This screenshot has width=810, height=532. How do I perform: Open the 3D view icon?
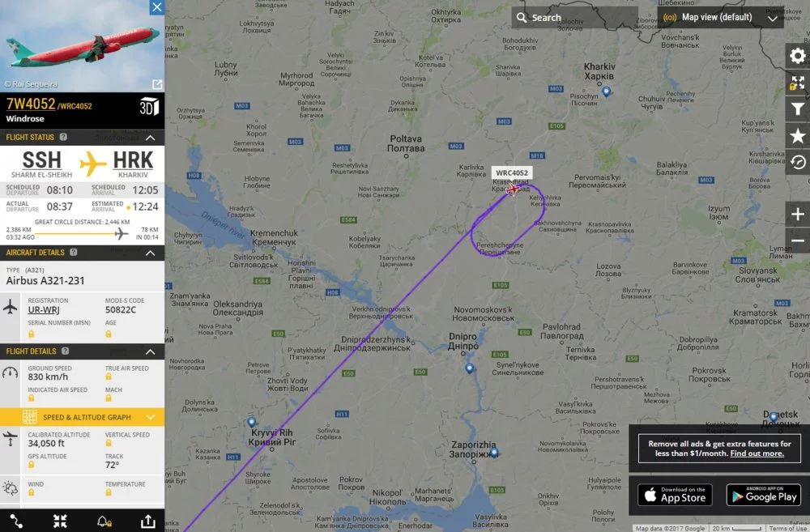(x=149, y=106)
